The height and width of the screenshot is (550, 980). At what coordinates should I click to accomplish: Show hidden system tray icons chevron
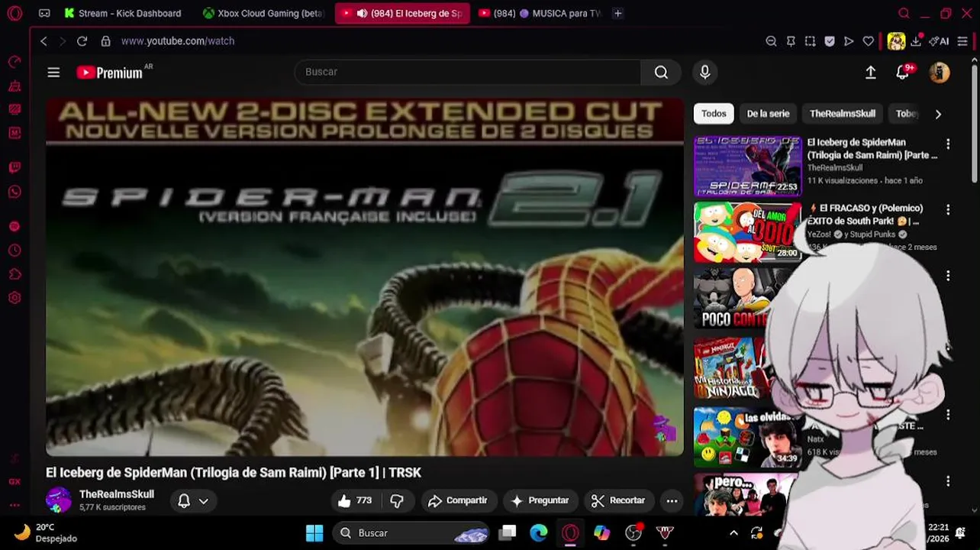click(733, 533)
